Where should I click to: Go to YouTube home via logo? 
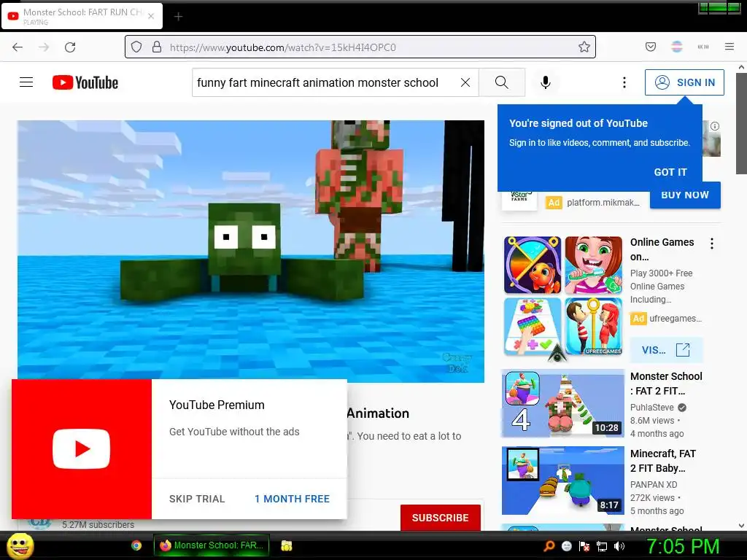click(x=85, y=82)
